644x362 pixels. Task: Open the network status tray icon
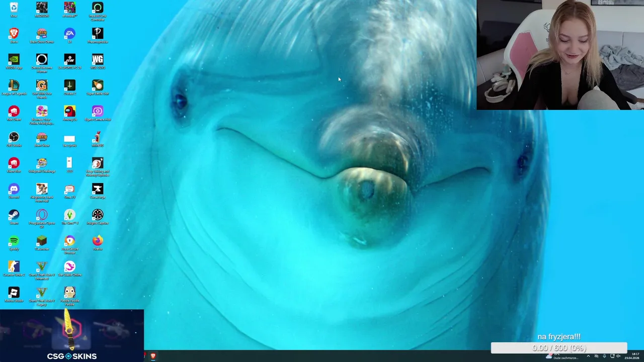612,356
